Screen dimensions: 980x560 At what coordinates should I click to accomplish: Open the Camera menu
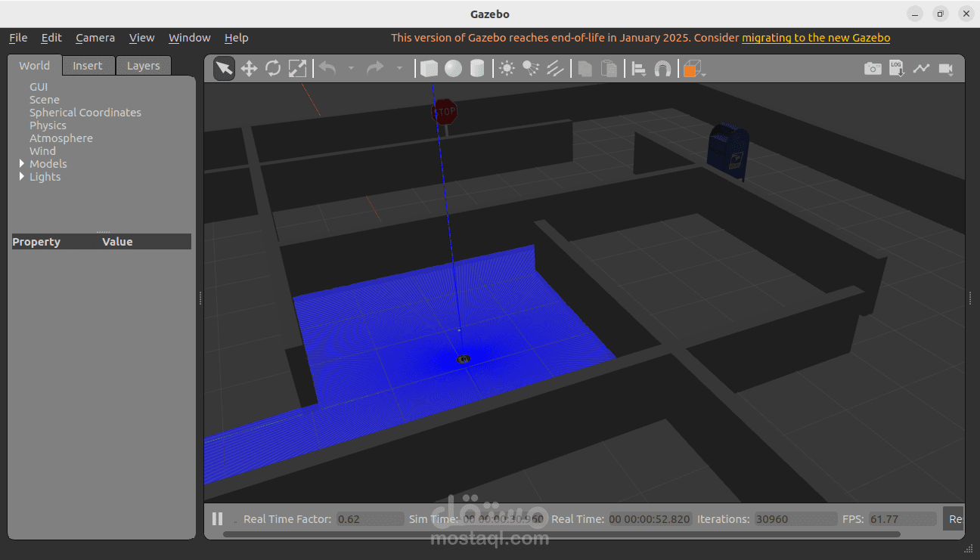[95, 38]
